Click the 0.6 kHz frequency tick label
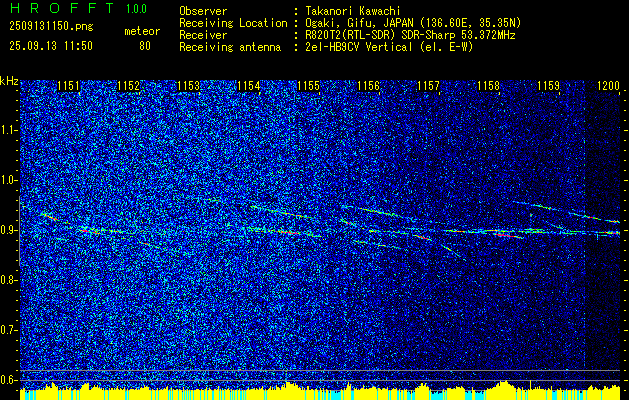Image resolution: width=629 pixels, height=400 pixels. click(x=9, y=380)
